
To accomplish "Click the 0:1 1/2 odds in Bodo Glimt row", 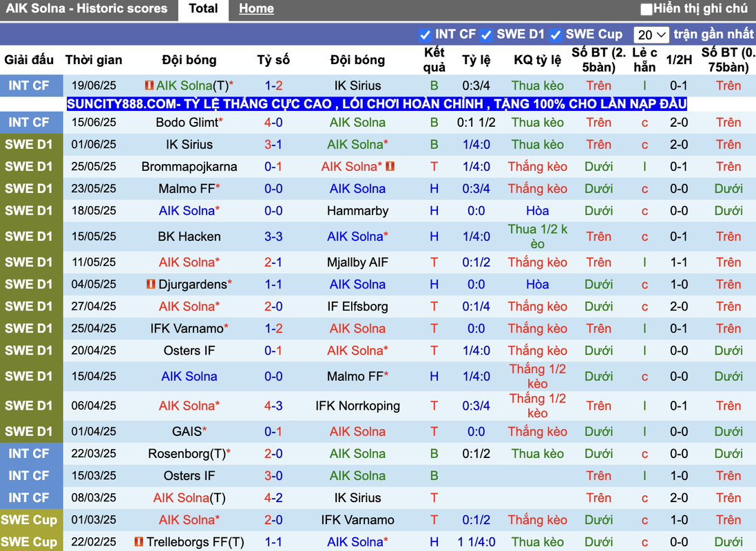I will (476, 123).
